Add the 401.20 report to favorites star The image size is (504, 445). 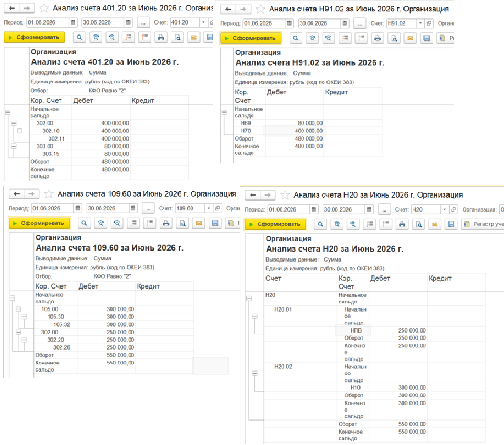click(44, 8)
